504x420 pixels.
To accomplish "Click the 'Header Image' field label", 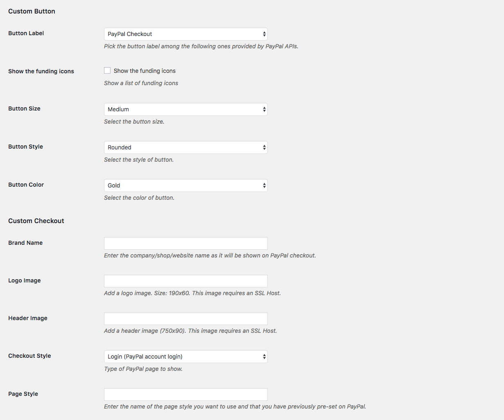I will (27, 318).
